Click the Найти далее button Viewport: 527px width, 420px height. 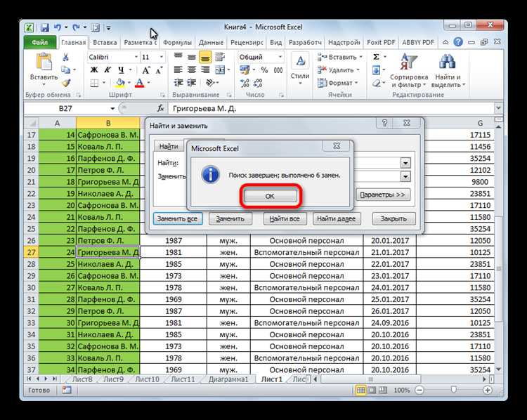[336, 218]
